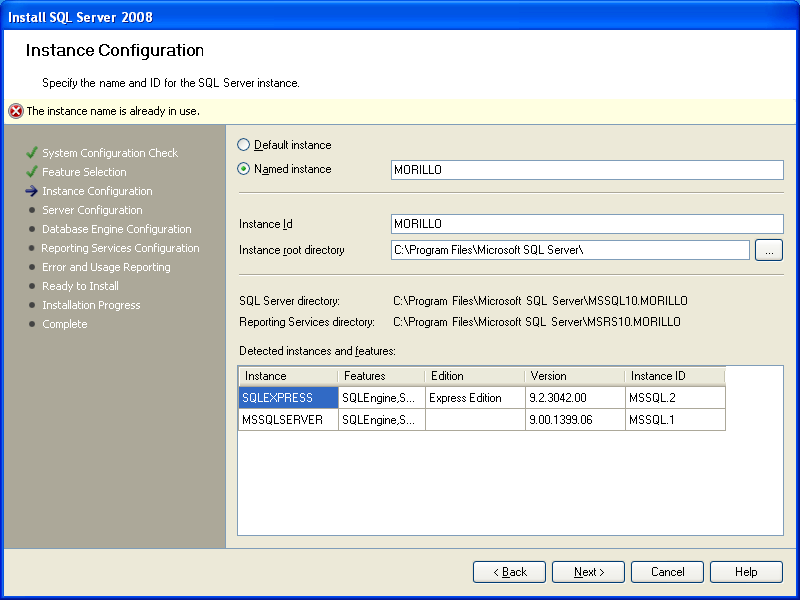Select the System Configuration Check step
The width and height of the screenshot is (800, 600).
[110, 153]
